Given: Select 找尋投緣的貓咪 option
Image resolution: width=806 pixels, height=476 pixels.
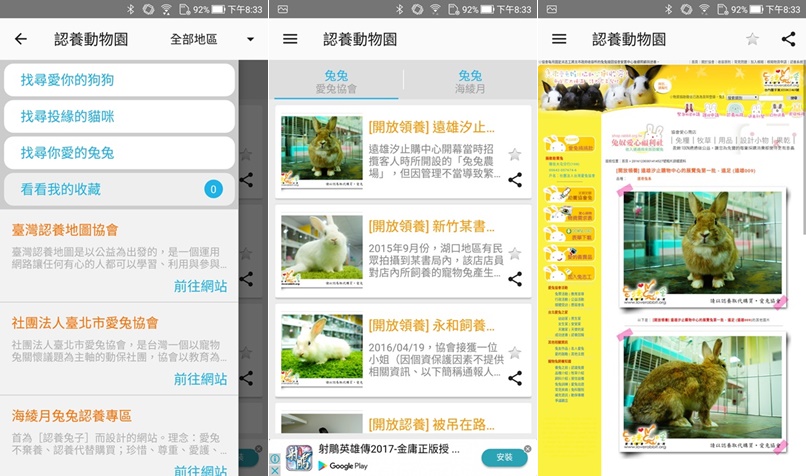Looking at the screenshot, I should (119, 116).
